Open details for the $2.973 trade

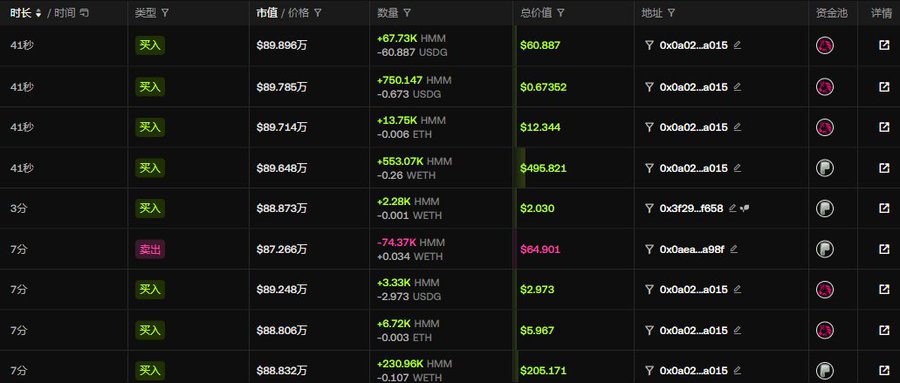point(884,289)
